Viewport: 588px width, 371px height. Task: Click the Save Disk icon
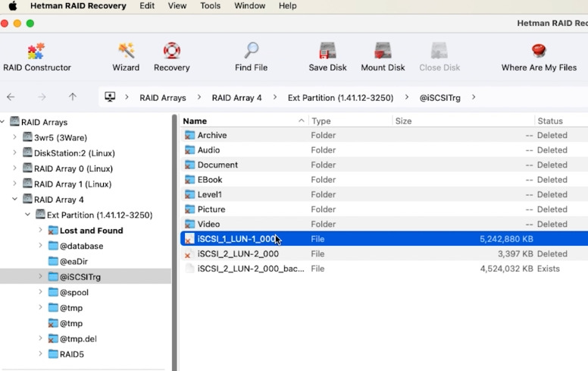tap(328, 51)
